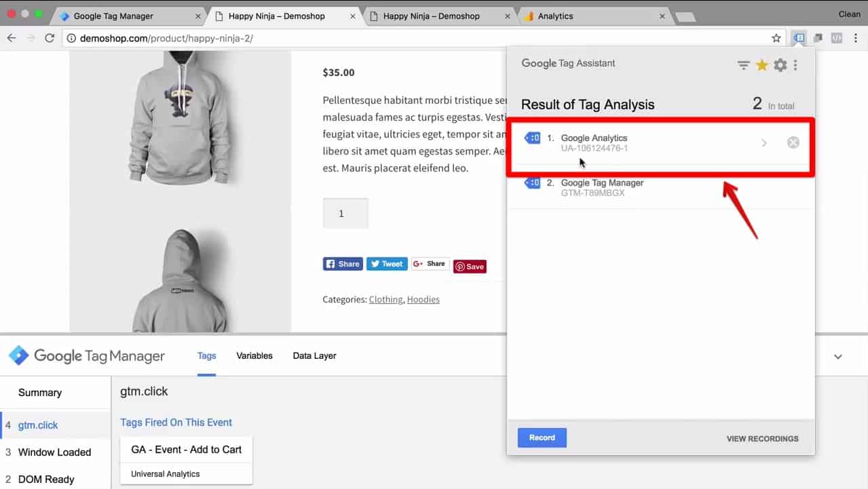Dismiss the Google Analytics tag result
Screen dimensions: 868x489
click(x=793, y=142)
